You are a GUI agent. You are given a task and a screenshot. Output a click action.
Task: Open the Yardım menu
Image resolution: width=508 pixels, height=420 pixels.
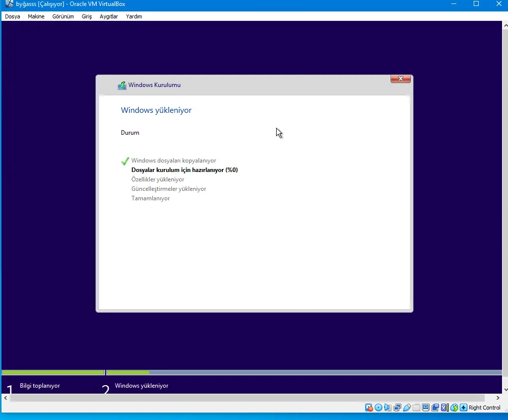[x=134, y=16]
